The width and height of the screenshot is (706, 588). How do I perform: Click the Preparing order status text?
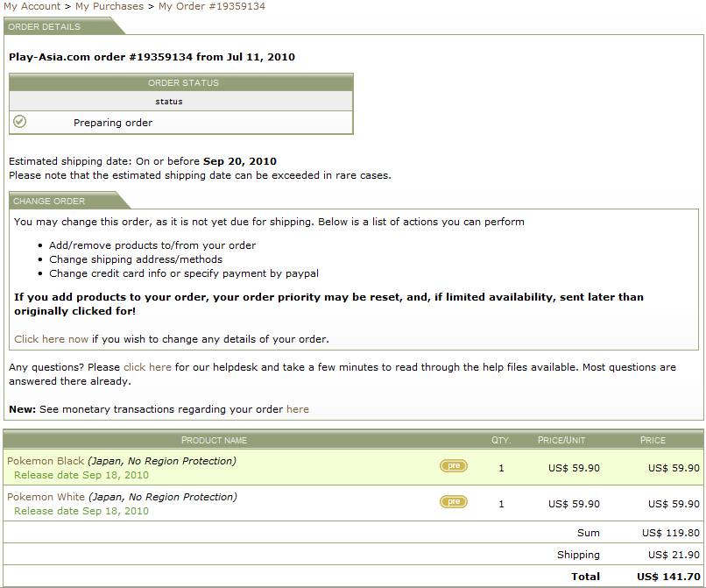[x=113, y=123]
